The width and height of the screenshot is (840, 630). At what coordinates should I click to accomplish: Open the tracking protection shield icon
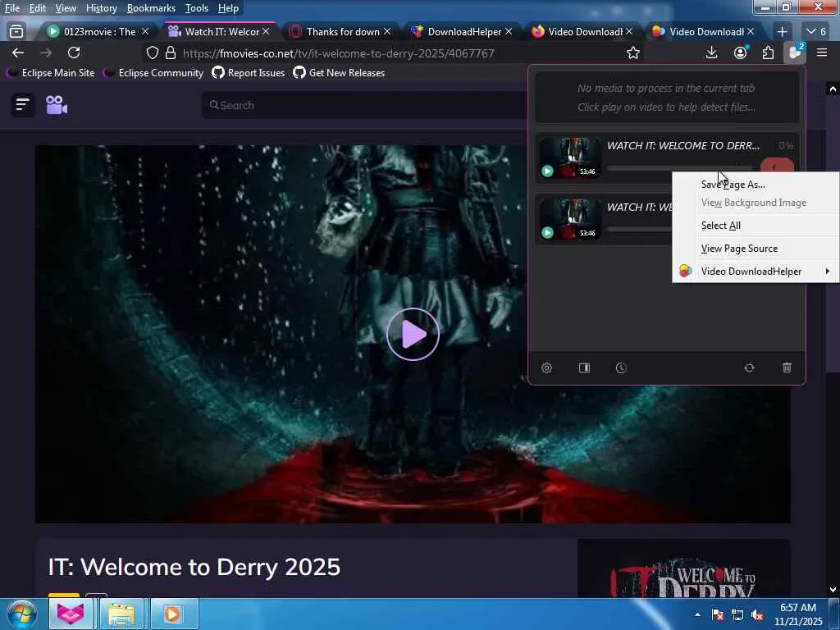pos(153,53)
